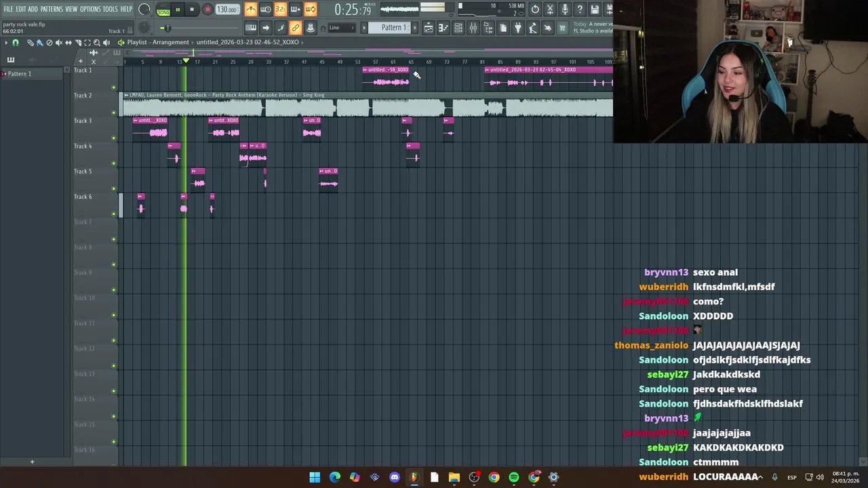This screenshot has width=868, height=488.
Task: Open Spotify from the taskbar
Action: click(x=514, y=477)
